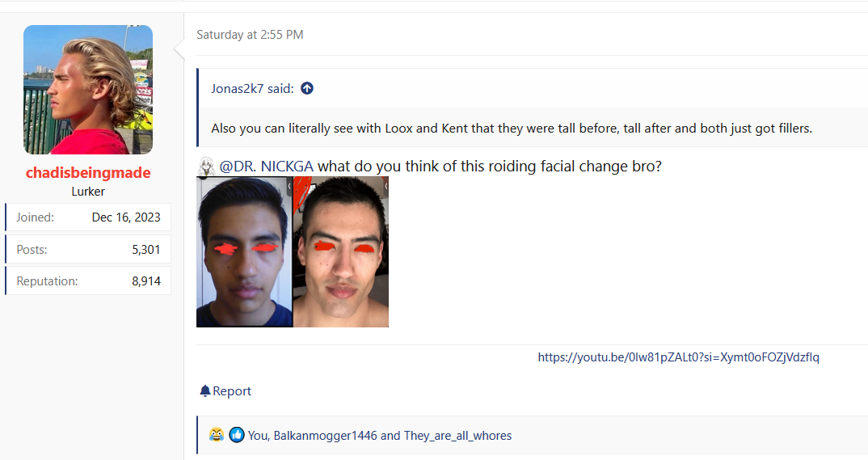Click the Reputation value 8,914
Image resolution: width=868 pixels, height=460 pixels.
pyautogui.click(x=145, y=281)
